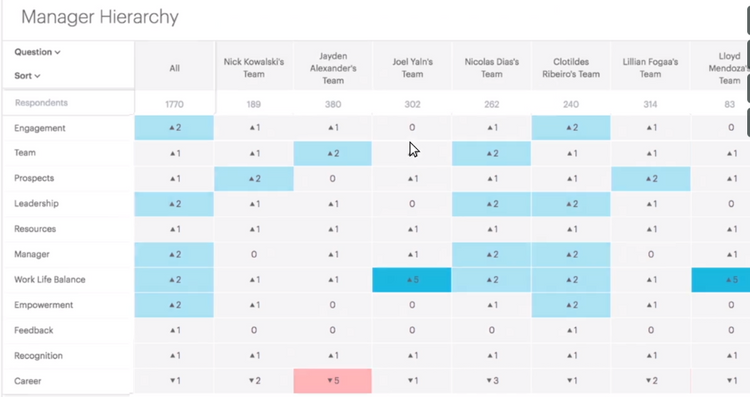
Task: Select the All column header
Action: click(175, 68)
